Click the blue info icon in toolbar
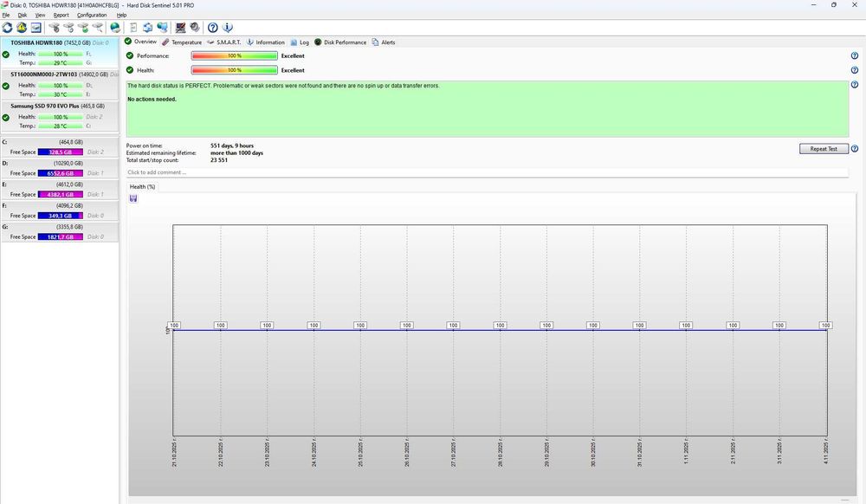Viewport: 866px width, 504px height. click(228, 28)
